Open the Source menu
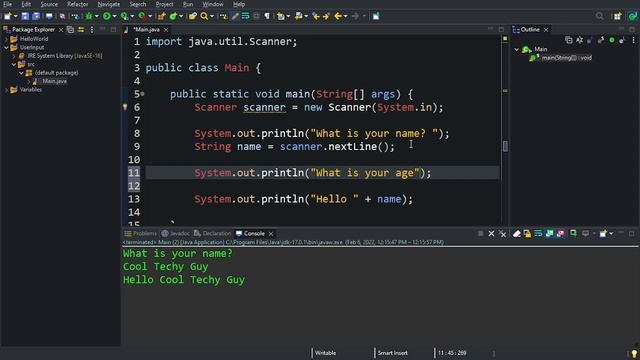The height and width of the screenshot is (360, 640). [x=49, y=4]
